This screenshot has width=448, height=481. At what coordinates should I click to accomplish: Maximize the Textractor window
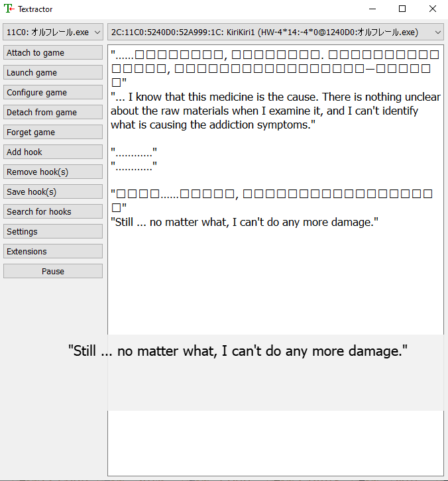402,9
